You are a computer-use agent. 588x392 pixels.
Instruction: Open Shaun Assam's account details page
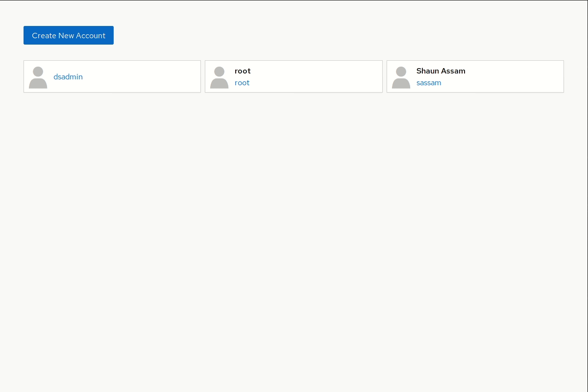click(x=429, y=83)
